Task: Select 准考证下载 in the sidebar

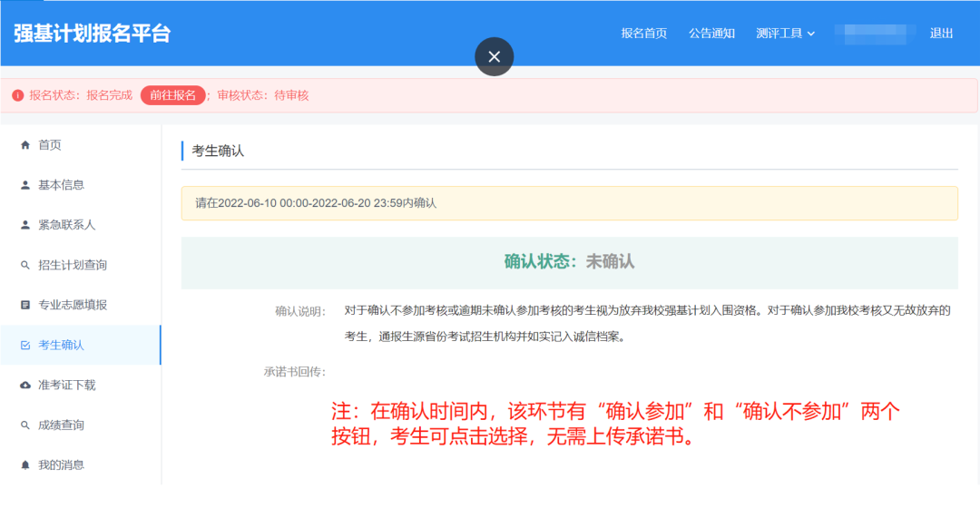Action: (66, 386)
